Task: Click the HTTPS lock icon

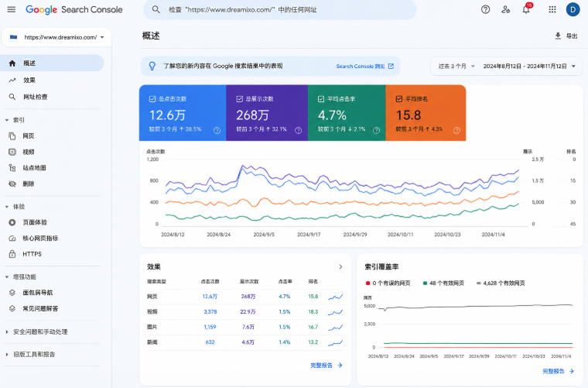Action: [x=12, y=254]
